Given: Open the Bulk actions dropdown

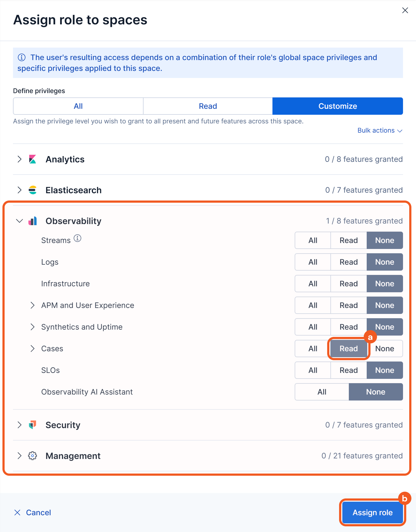Looking at the screenshot, I should click(380, 130).
